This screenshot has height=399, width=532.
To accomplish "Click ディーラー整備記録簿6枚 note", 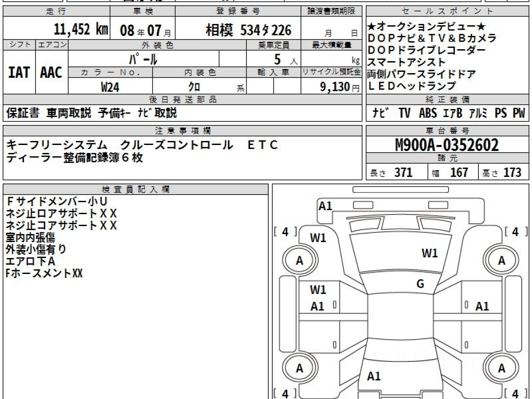I will coord(74,158).
